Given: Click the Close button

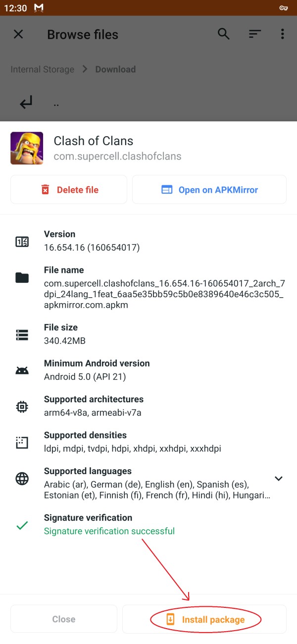Looking at the screenshot, I should (64, 619).
